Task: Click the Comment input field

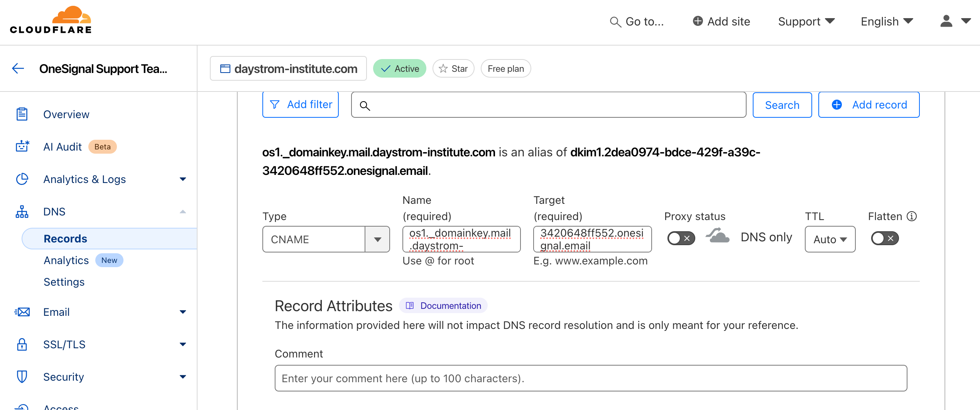Action: click(591, 378)
